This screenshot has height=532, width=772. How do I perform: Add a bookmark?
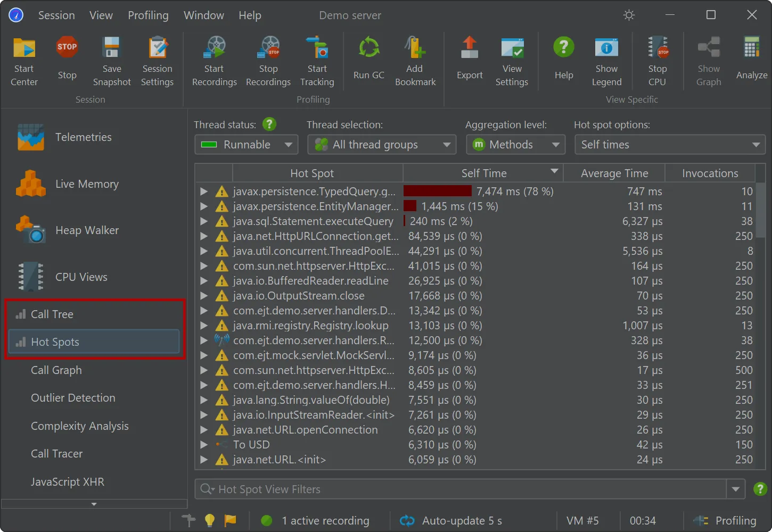pyautogui.click(x=415, y=61)
